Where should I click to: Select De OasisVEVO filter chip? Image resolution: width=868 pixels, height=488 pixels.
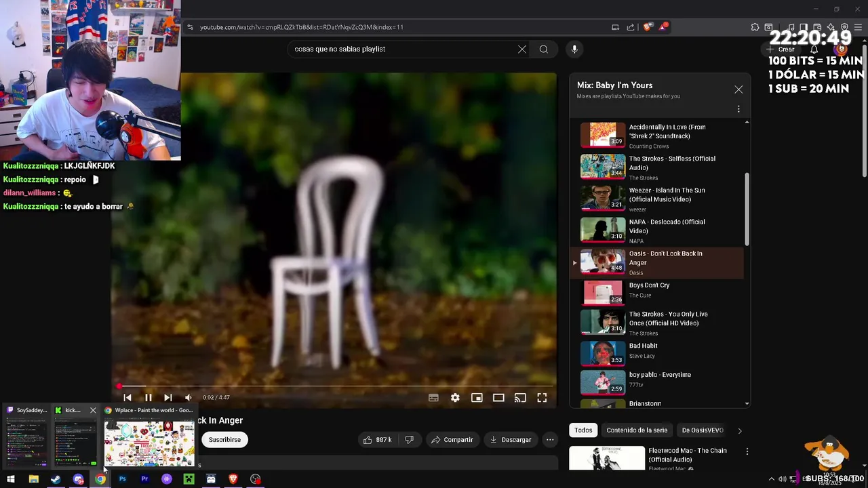point(703,430)
